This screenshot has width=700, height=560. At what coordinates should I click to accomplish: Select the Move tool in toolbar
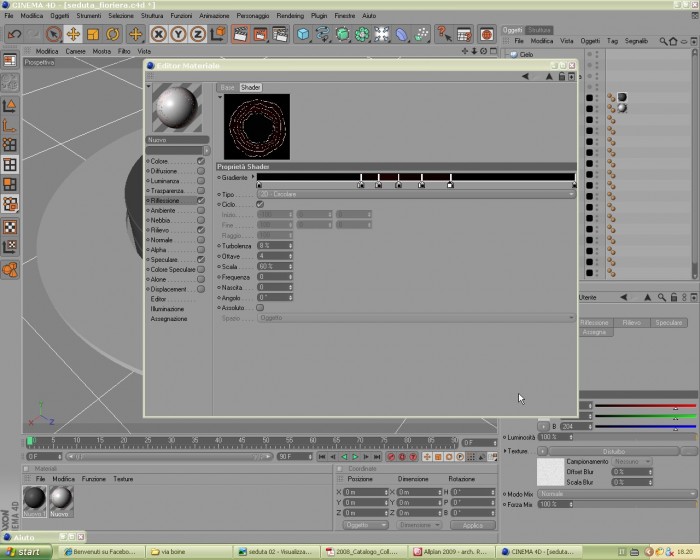(x=73, y=34)
